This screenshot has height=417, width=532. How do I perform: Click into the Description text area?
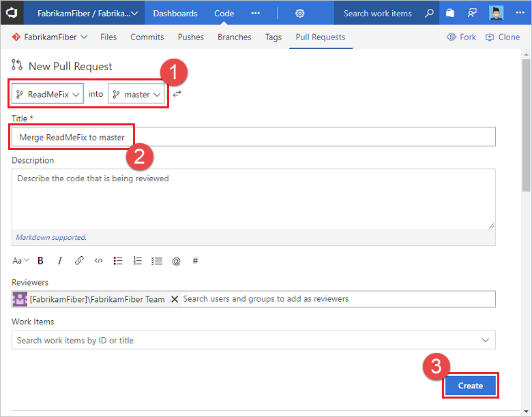(253, 198)
